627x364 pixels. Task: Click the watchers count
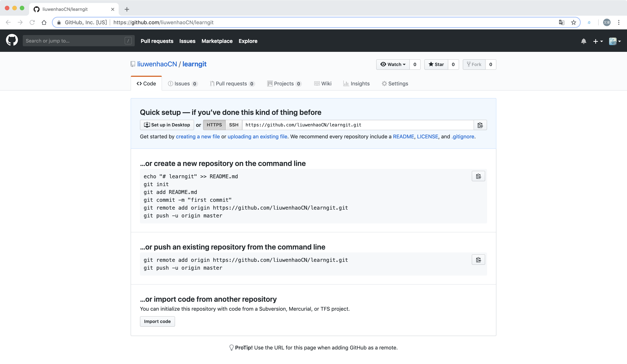click(x=415, y=64)
